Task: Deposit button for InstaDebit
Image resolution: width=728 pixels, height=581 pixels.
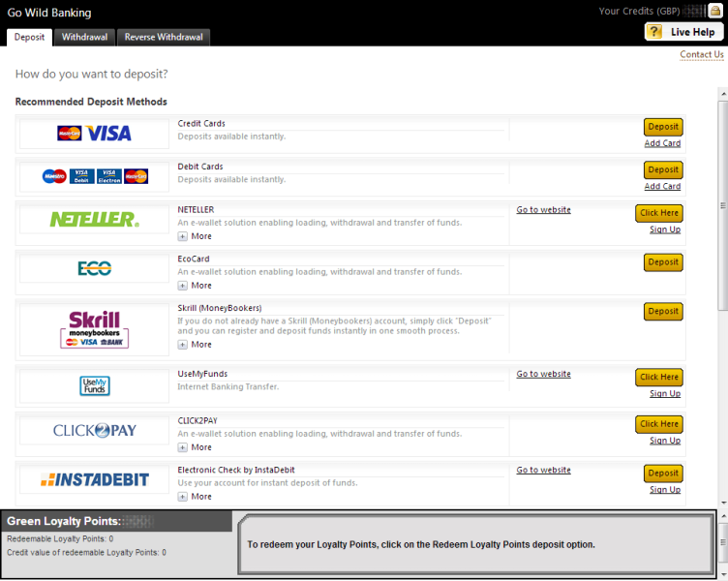Action: 663,474
